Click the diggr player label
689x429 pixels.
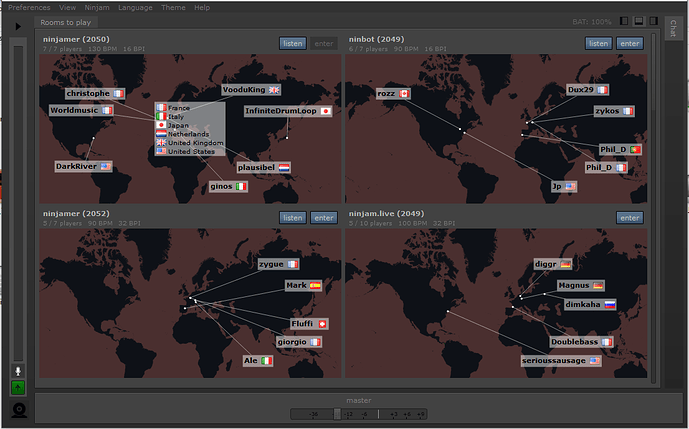[x=553, y=265]
